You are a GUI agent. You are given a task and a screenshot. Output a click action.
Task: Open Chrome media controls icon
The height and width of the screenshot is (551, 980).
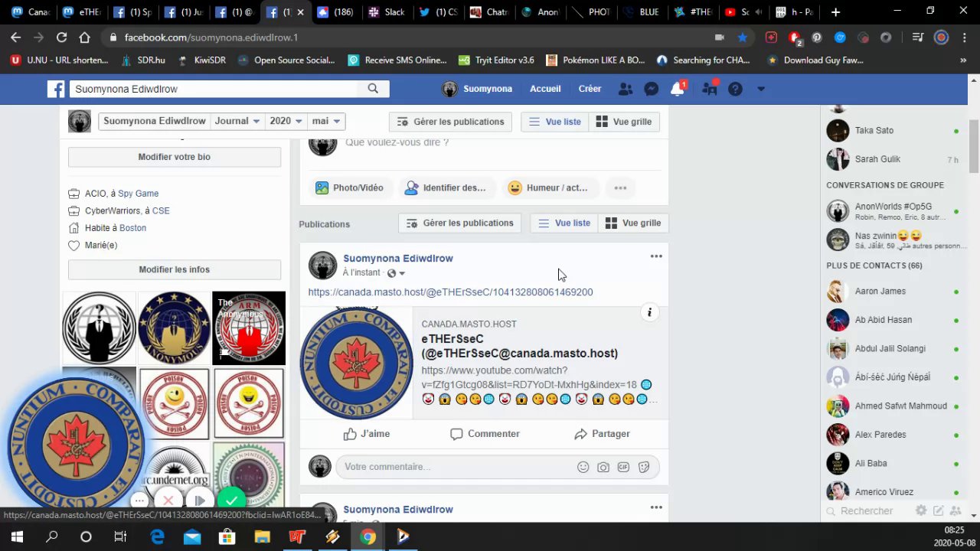coord(917,37)
